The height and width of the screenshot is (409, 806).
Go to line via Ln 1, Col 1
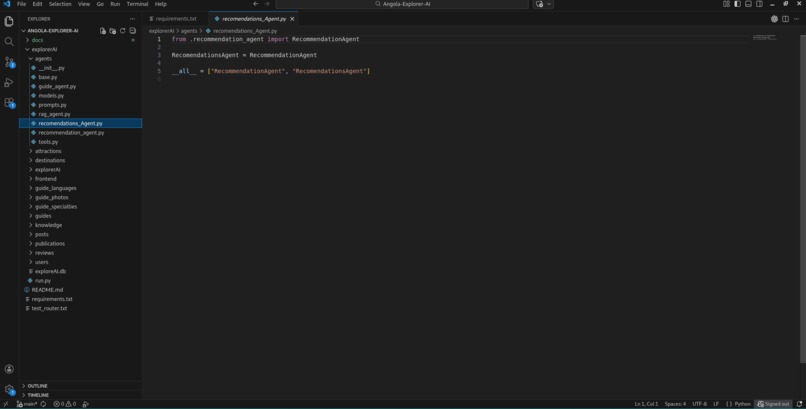coord(646,404)
